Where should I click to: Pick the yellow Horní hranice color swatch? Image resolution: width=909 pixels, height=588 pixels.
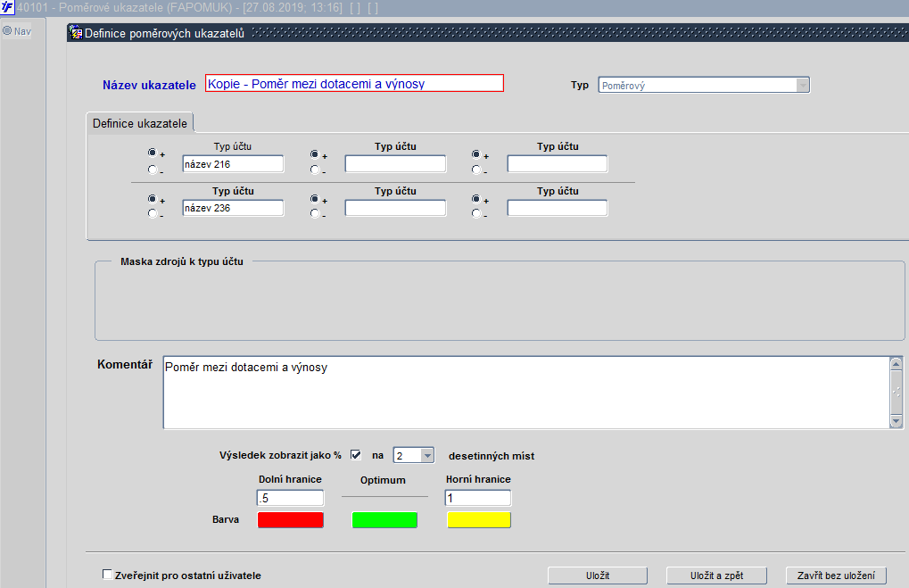(479, 519)
